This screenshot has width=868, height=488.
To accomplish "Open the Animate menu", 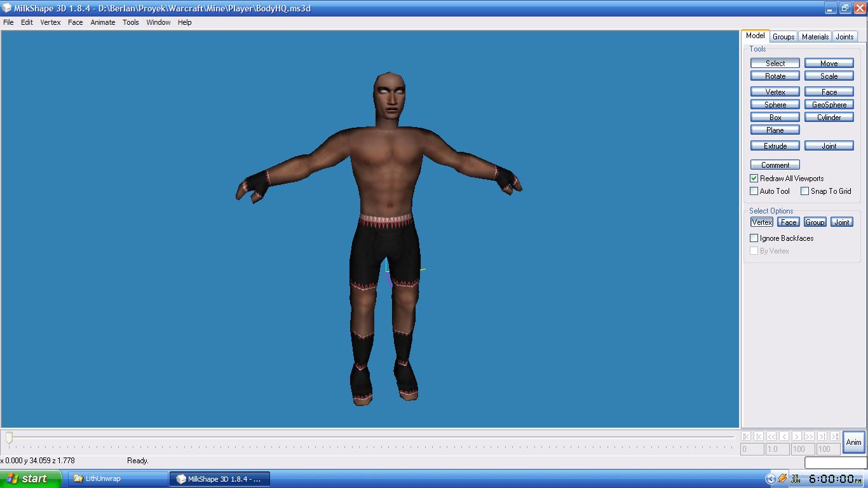I will 103,22.
